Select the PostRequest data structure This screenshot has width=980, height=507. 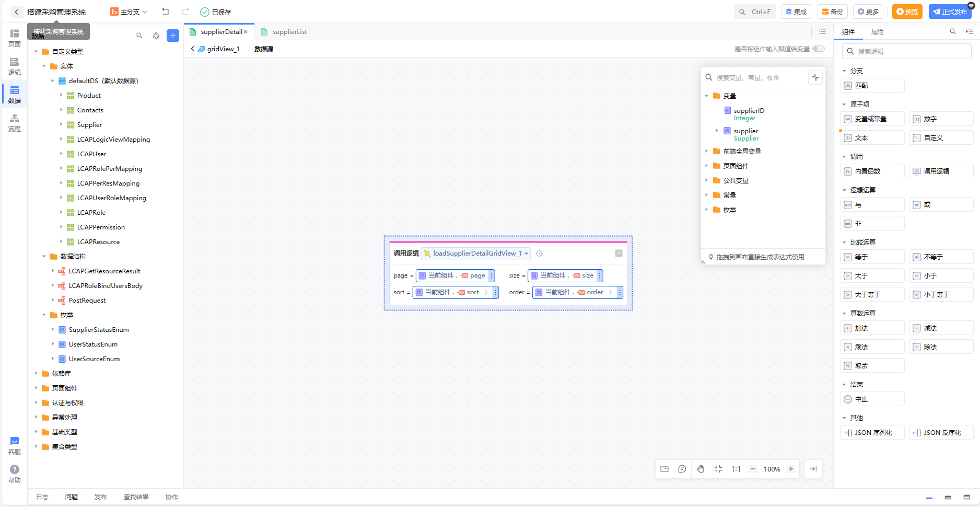(87, 300)
